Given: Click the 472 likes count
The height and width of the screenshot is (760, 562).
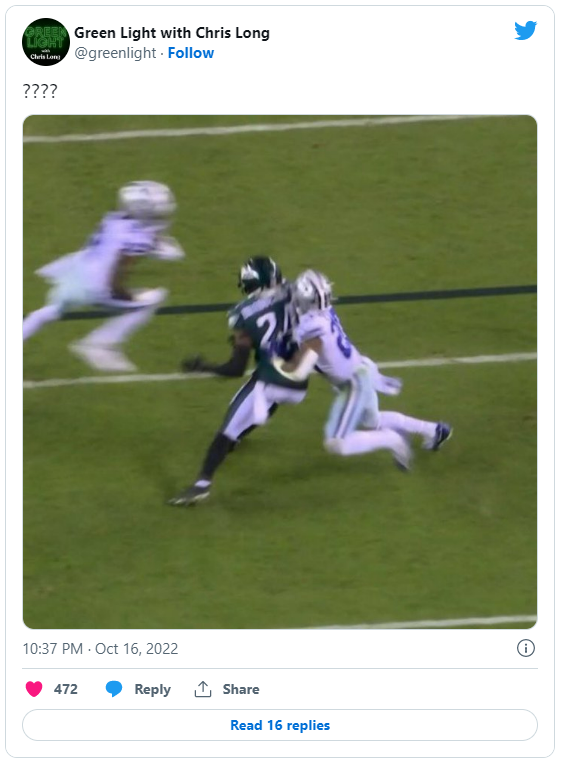Looking at the screenshot, I should [x=65, y=689].
